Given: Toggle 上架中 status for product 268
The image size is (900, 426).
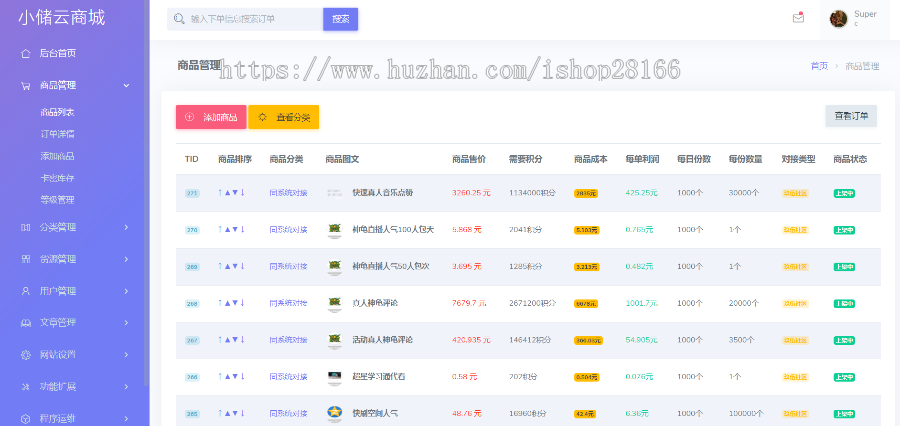Looking at the screenshot, I should pos(844,304).
